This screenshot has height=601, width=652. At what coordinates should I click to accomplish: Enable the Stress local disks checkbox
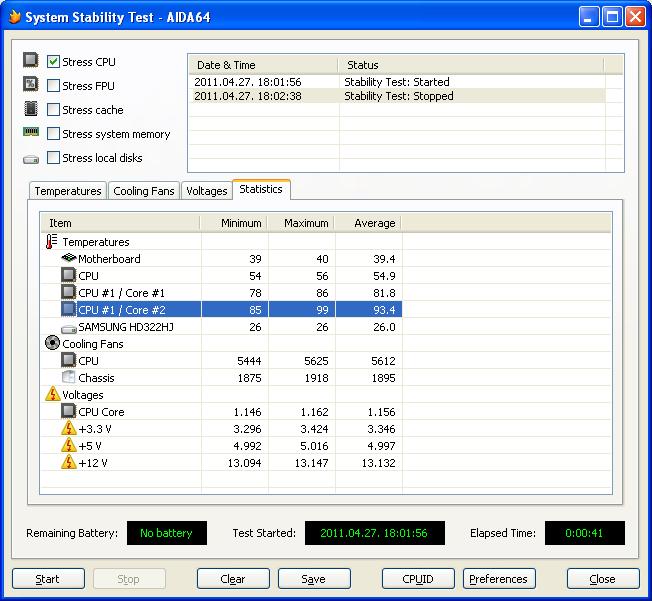53,158
